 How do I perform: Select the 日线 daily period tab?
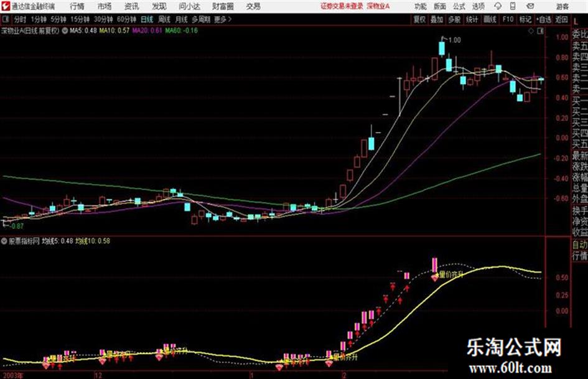[147, 19]
